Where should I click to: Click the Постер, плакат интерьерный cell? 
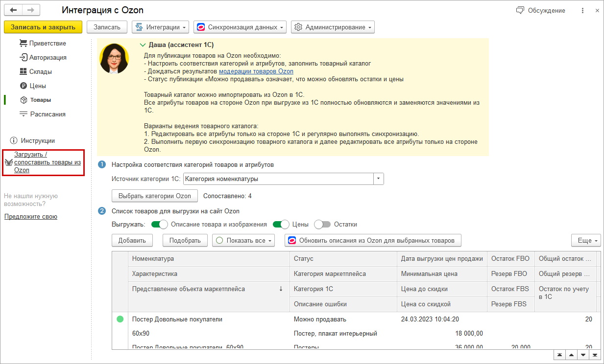(x=335, y=333)
